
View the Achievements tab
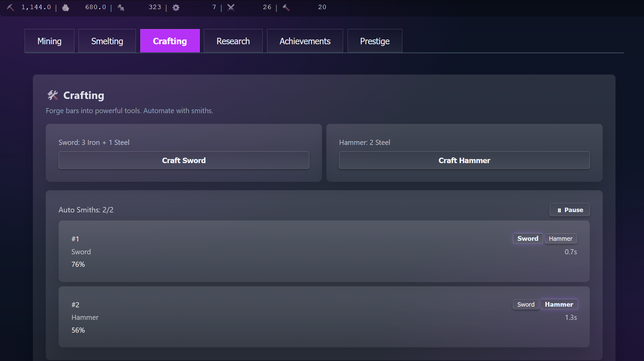click(x=305, y=41)
